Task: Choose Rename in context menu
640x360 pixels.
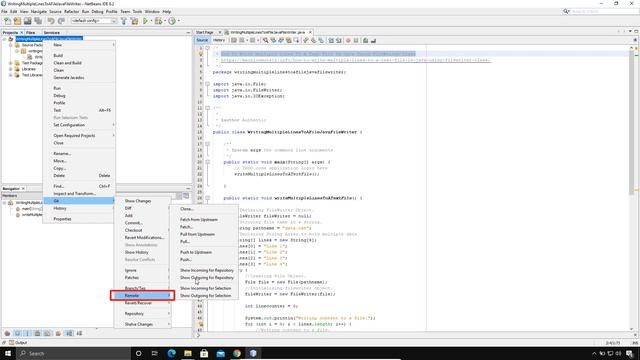Action: tap(79, 153)
